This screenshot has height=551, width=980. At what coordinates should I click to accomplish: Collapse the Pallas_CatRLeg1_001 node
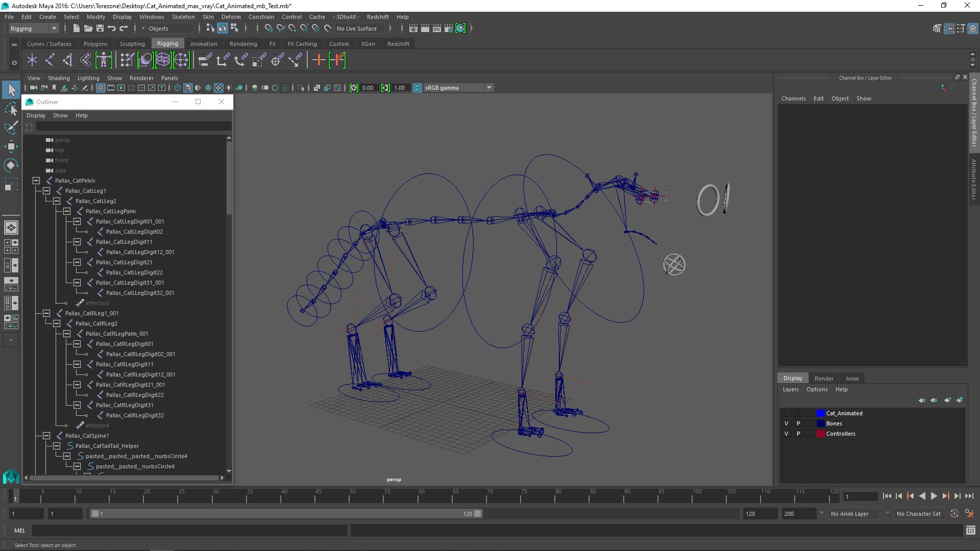[46, 313]
